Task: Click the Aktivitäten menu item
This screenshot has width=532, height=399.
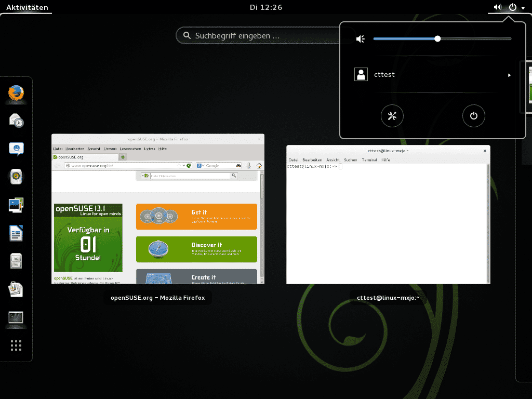Action: 27,7
